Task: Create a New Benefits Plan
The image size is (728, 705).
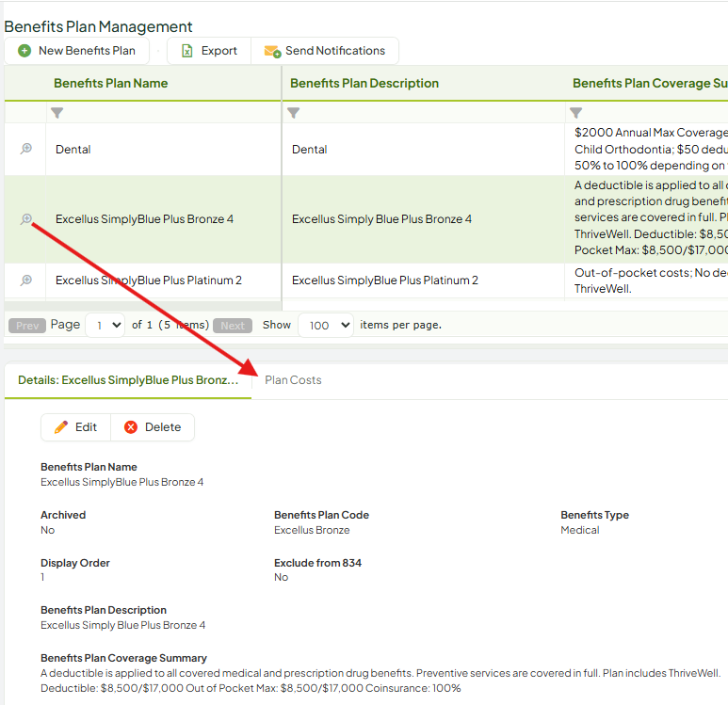Action: coord(77,51)
